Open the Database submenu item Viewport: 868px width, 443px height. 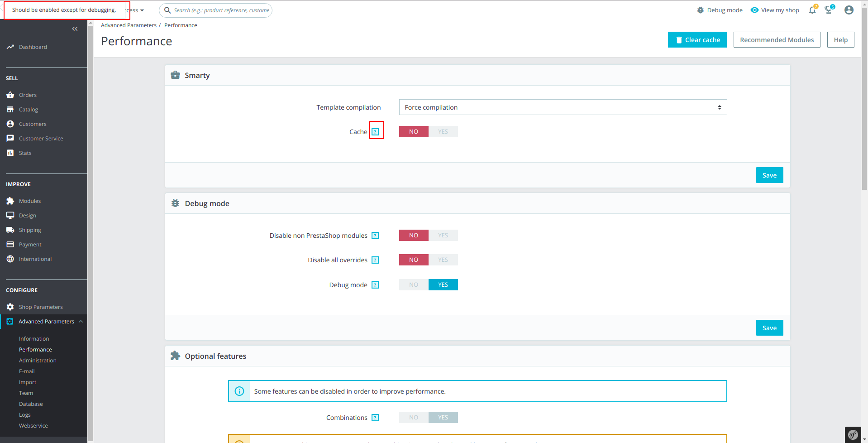[31, 404]
